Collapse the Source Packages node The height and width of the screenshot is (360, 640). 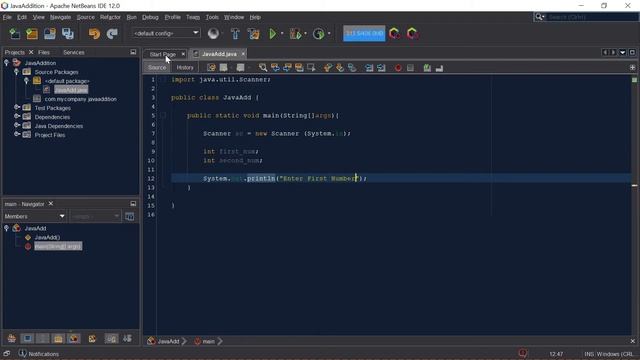pos(16,71)
